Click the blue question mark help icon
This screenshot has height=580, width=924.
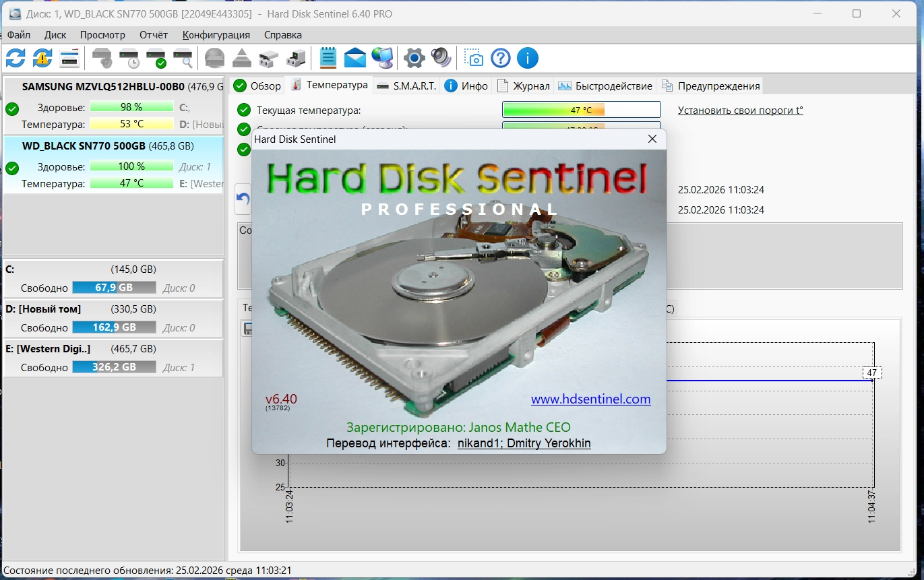point(501,58)
